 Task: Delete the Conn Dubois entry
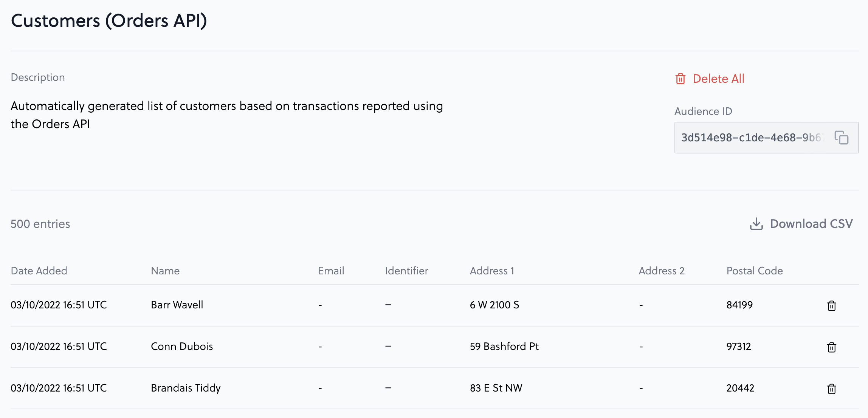831,347
